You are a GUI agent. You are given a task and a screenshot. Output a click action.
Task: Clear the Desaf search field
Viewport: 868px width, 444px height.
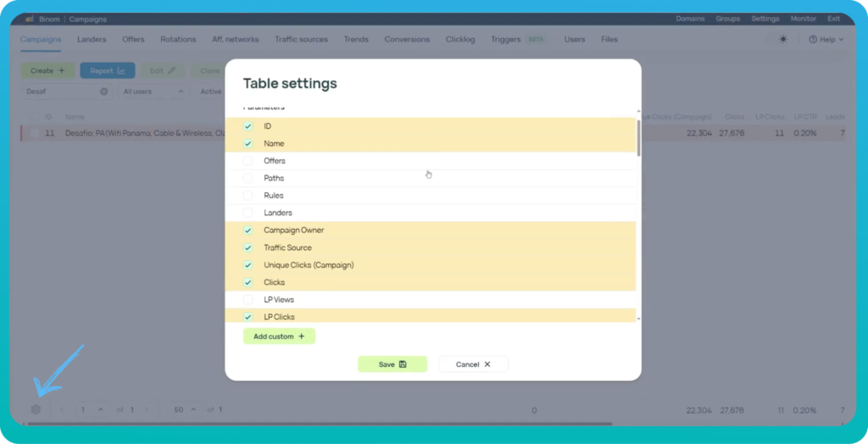point(104,92)
